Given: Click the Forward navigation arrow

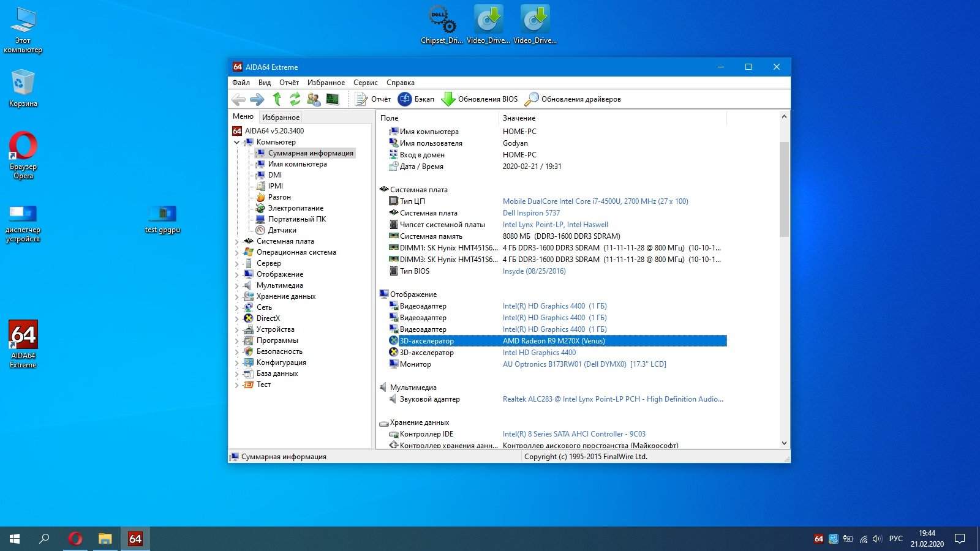Looking at the screenshot, I should click(x=257, y=99).
